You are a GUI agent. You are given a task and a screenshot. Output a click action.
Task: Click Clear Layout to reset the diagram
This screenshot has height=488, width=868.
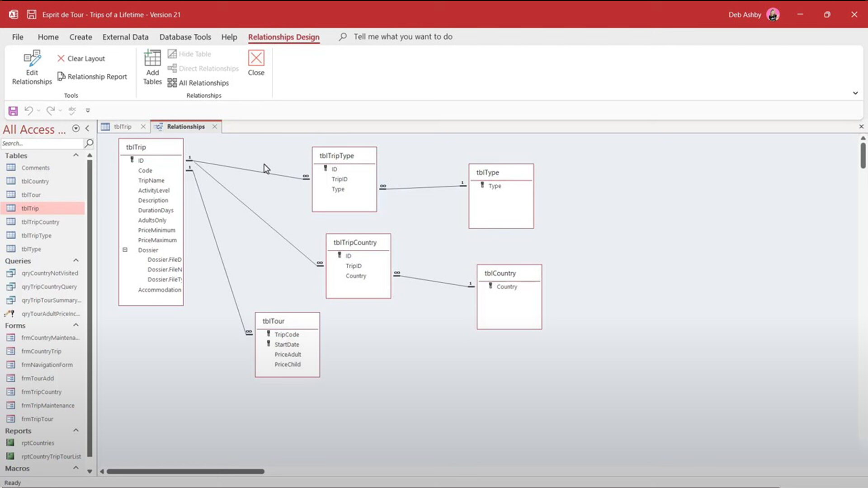click(81, 58)
